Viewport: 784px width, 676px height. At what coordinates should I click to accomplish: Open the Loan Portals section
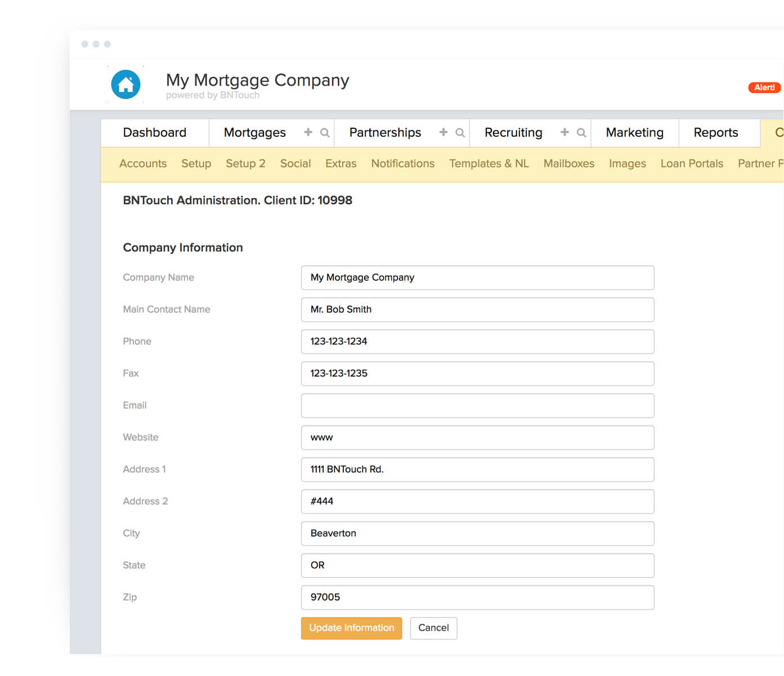point(692,163)
